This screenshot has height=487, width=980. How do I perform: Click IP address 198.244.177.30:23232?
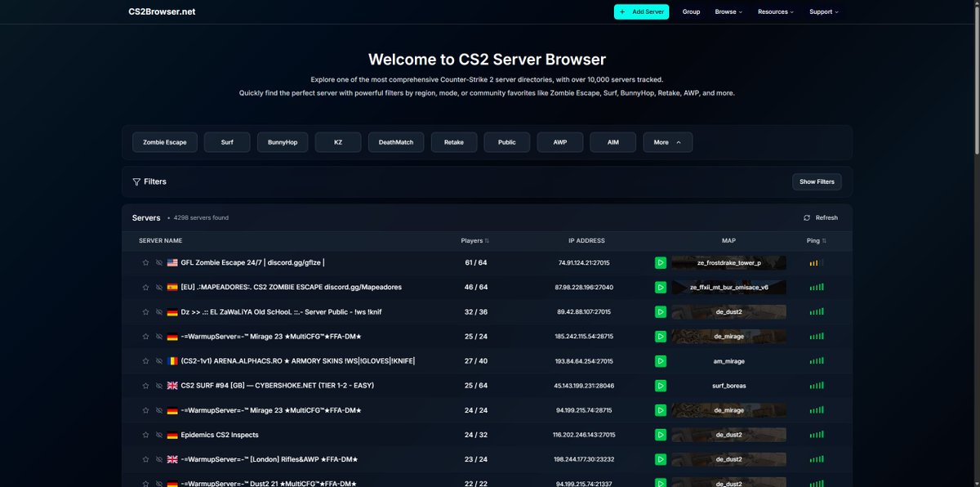point(584,459)
